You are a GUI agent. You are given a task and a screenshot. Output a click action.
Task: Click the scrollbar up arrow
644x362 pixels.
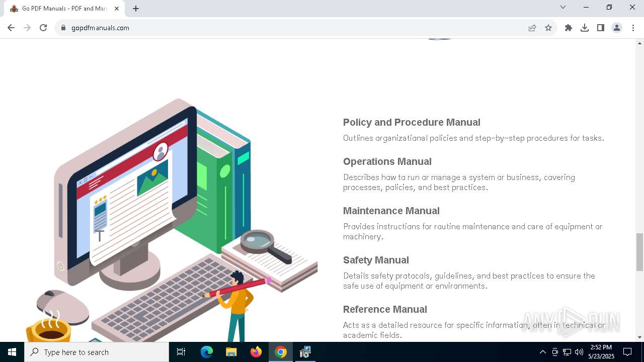[x=639, y=43]
